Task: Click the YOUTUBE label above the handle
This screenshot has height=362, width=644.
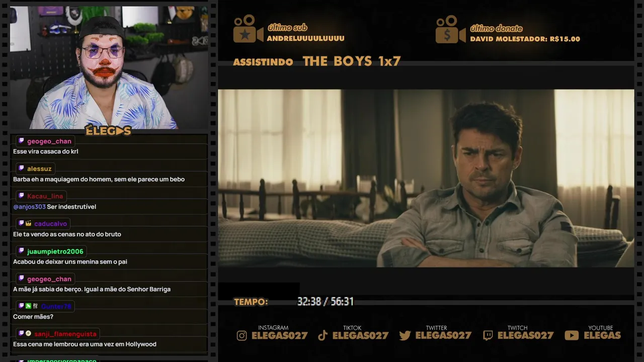Action: [x=601, y=328]
